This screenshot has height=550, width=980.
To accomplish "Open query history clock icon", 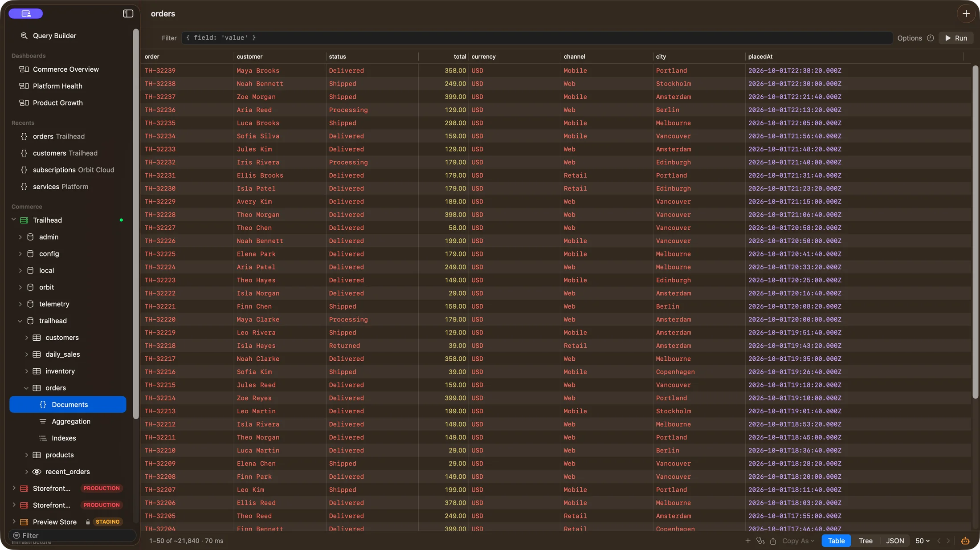I will click(x=930, y=38).
